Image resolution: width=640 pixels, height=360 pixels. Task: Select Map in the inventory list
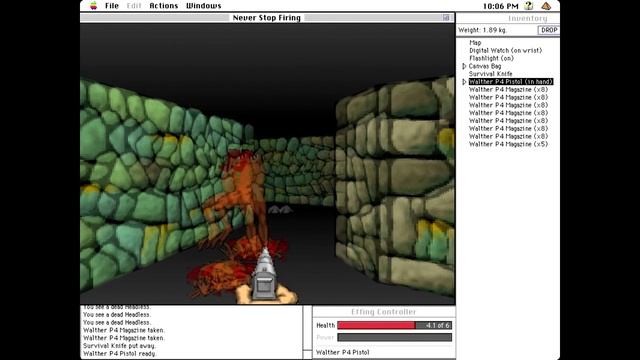475,42
